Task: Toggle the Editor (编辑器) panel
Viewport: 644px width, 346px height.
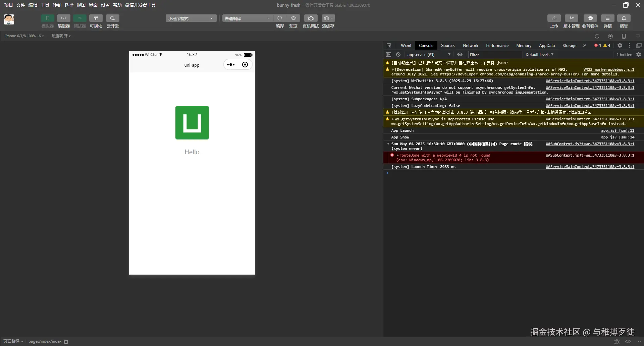Action: coord(63,18)
